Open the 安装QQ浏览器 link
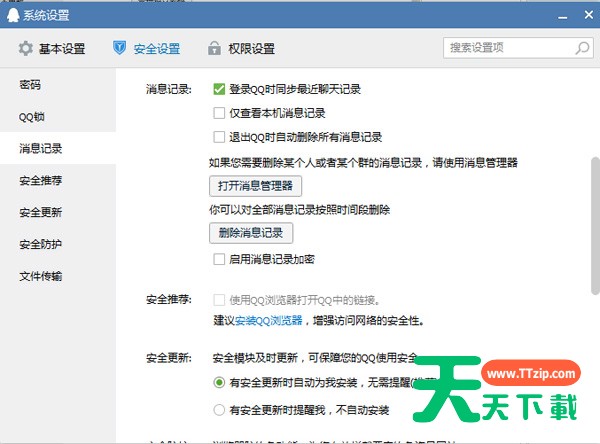This screenshot has height=444, width=600. (x=269, y=320)
